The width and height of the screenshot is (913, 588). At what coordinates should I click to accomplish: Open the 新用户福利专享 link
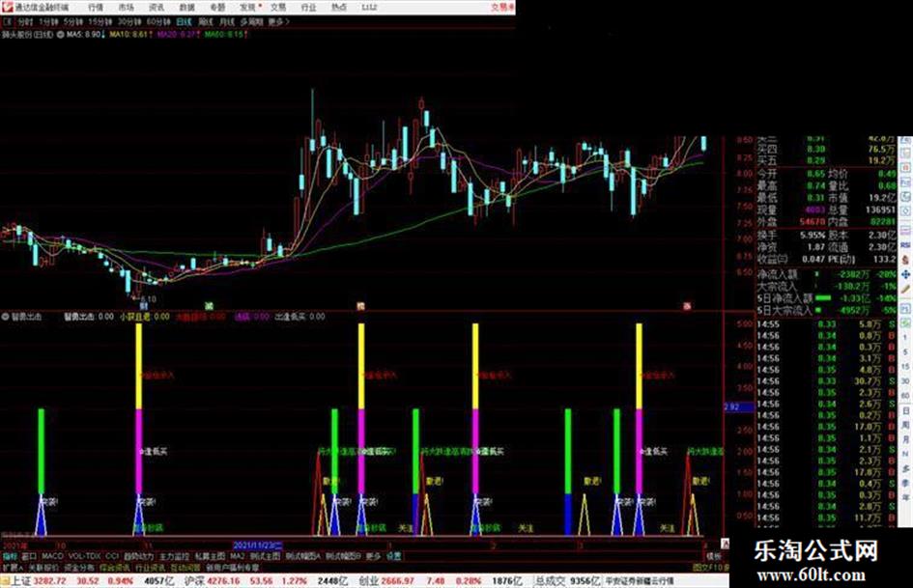click(x=232, y=567)
